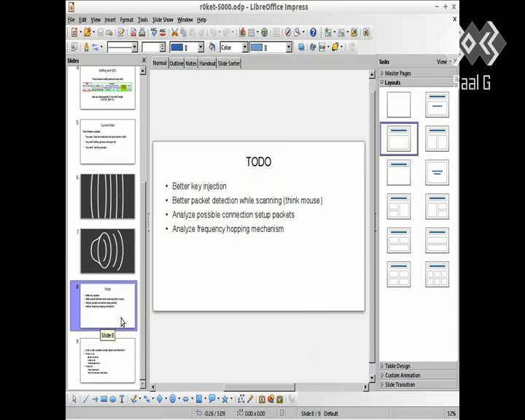Switch to the Slide Sorter tab

coord(229,63)
